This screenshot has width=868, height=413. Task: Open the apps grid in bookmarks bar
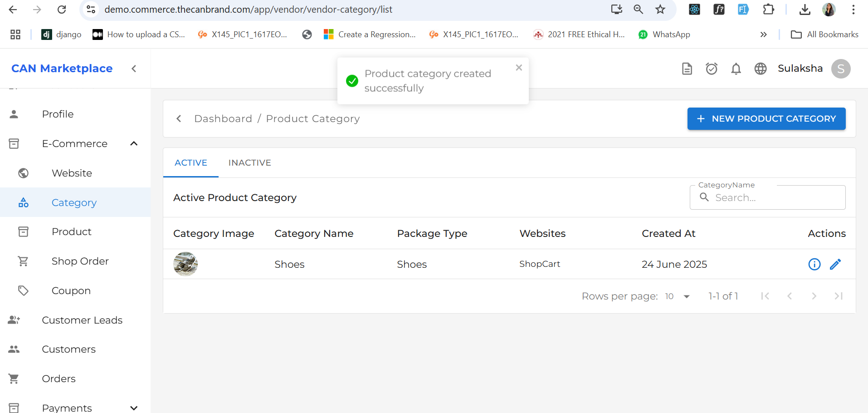15,34
